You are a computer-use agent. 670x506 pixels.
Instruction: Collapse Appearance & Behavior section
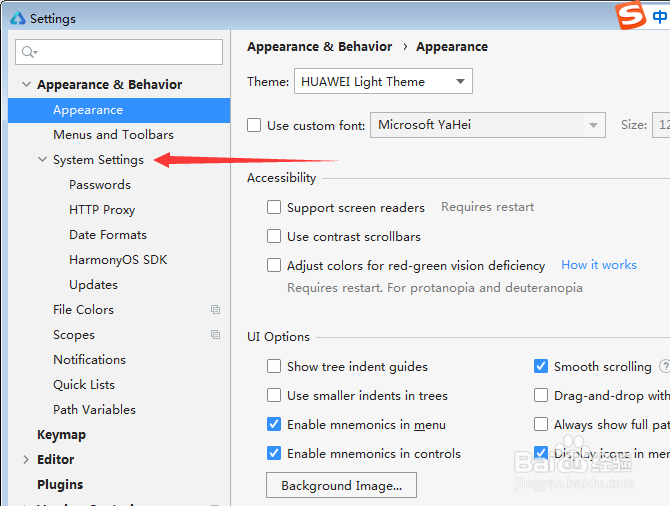pos(25,85)
